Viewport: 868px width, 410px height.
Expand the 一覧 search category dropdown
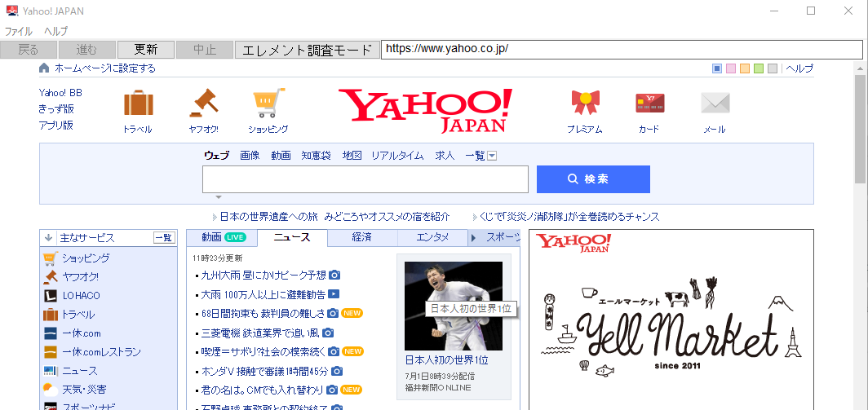492,156
